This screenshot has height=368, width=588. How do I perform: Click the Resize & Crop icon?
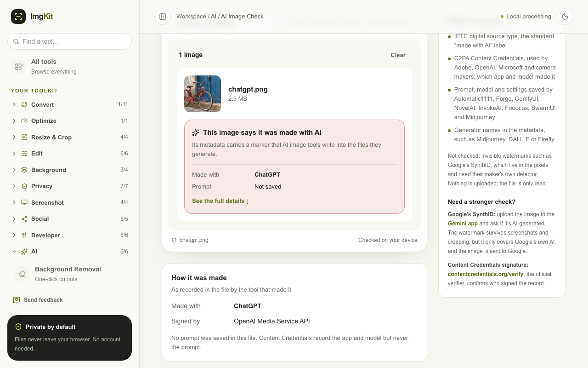pos(24,137)
